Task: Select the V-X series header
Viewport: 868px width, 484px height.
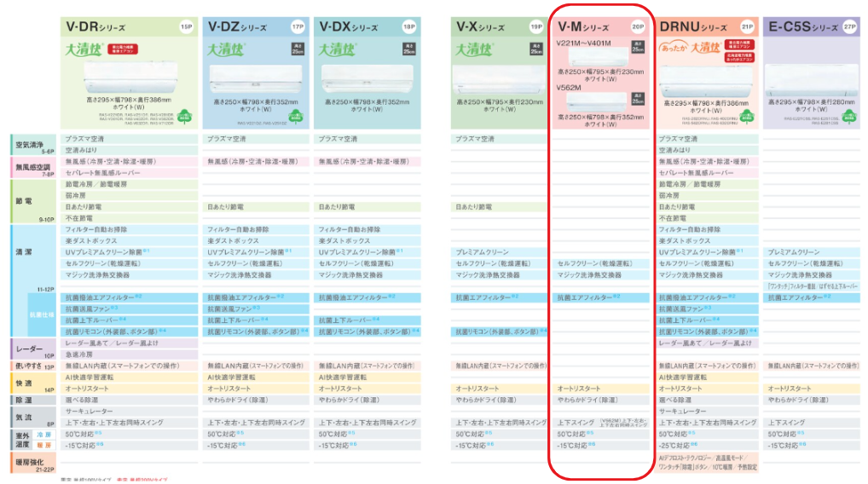Action: (499, 26)
